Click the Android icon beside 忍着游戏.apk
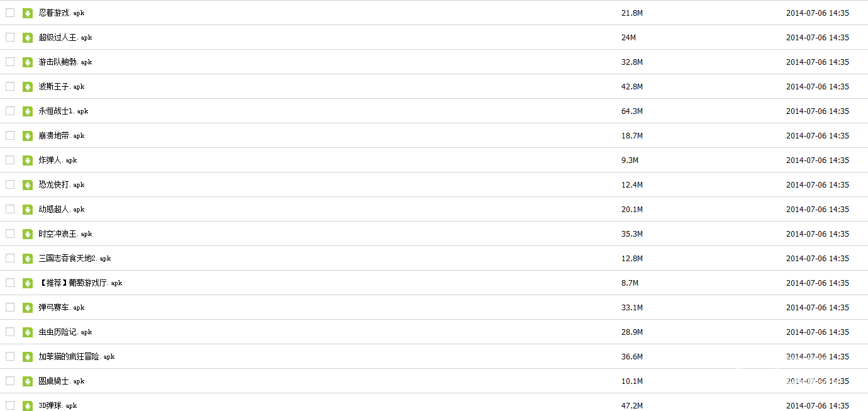This screenshot has width=868, height=411. point(28,13)
